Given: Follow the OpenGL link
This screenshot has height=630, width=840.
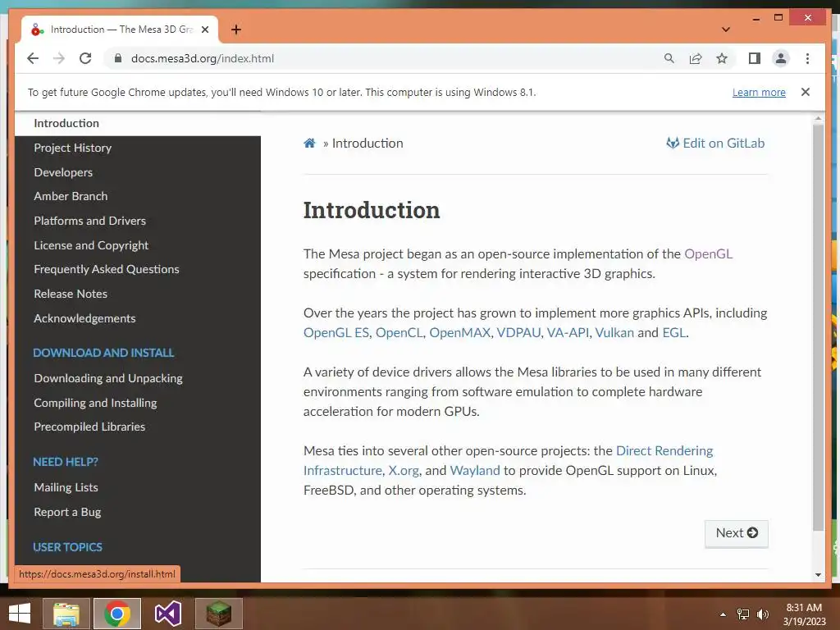Looking at the screenshot, I should tap(708, 254).
